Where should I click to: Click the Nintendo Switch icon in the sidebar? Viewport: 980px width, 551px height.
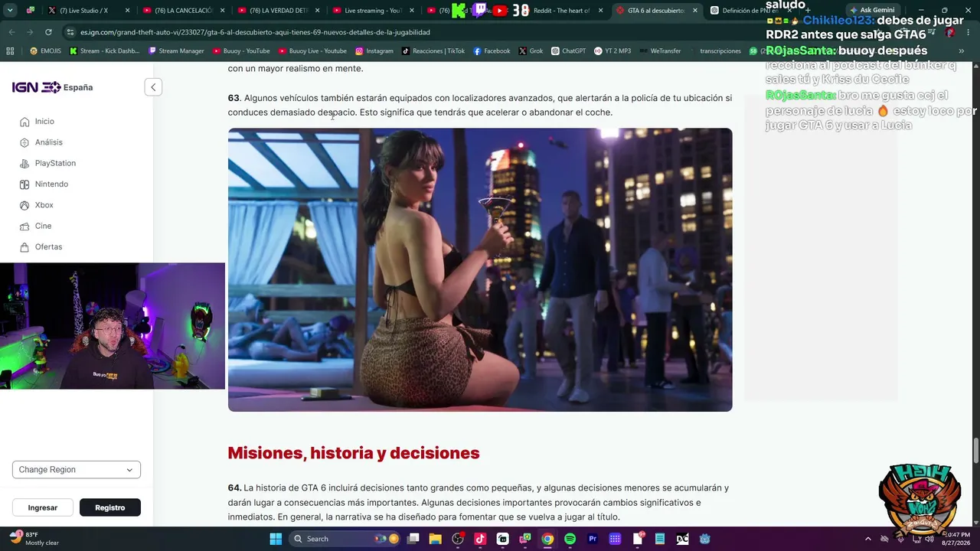pyautogui.click(x=25, y=184)
